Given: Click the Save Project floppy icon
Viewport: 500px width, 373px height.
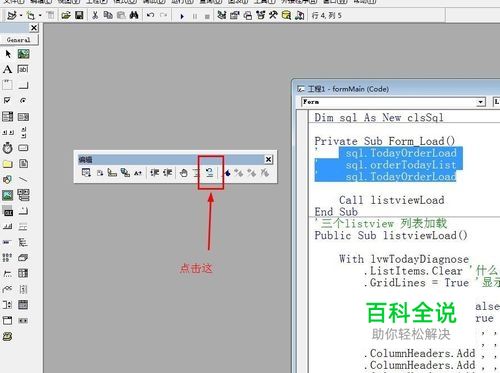Looking at the screenshot, I should (x=79, y=15).
